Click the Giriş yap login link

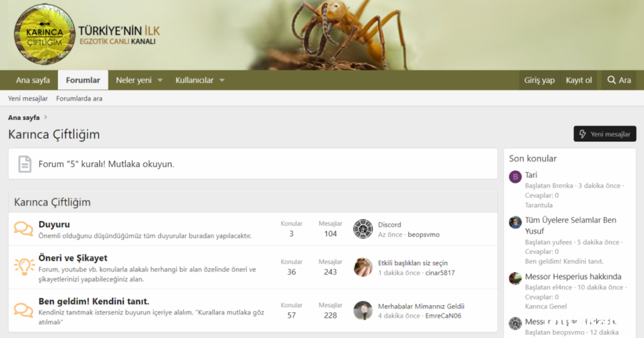tap(539, 80)
